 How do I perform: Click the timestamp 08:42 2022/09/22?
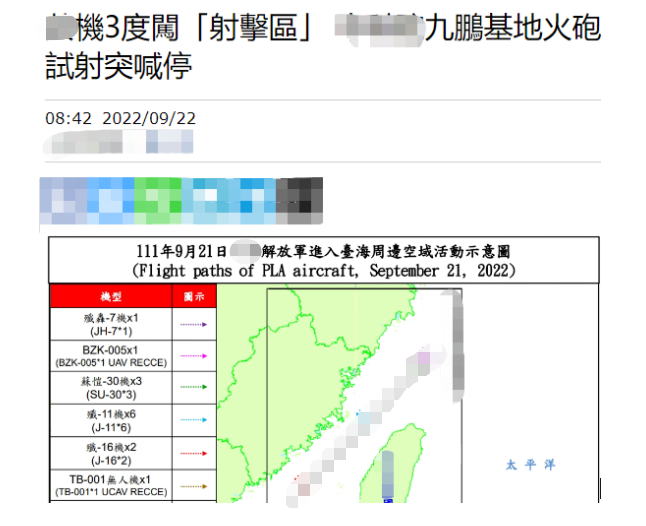[120, 119]
